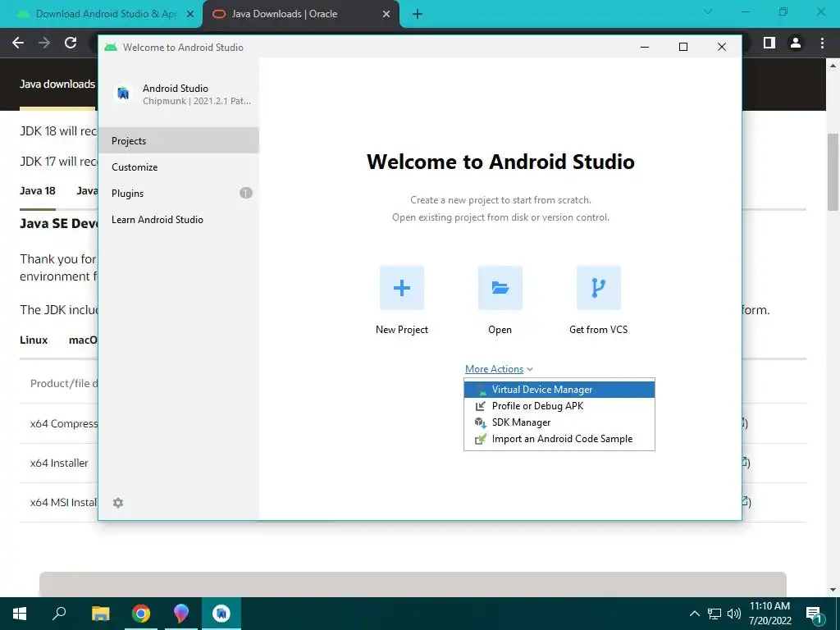The image size is (840, 630).
Task: Click the Linux tab on Oracle page
Action: 34,340
